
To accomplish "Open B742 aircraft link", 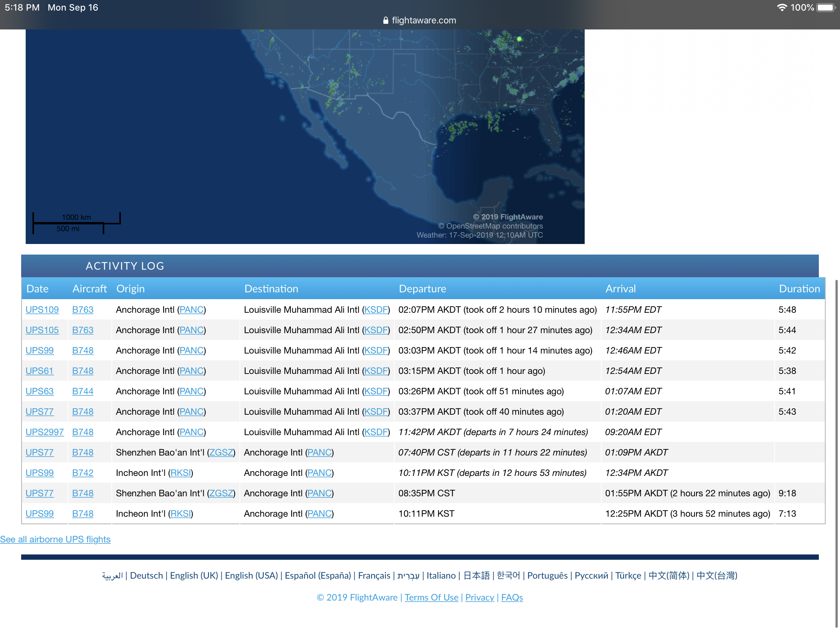I will 83,473.
